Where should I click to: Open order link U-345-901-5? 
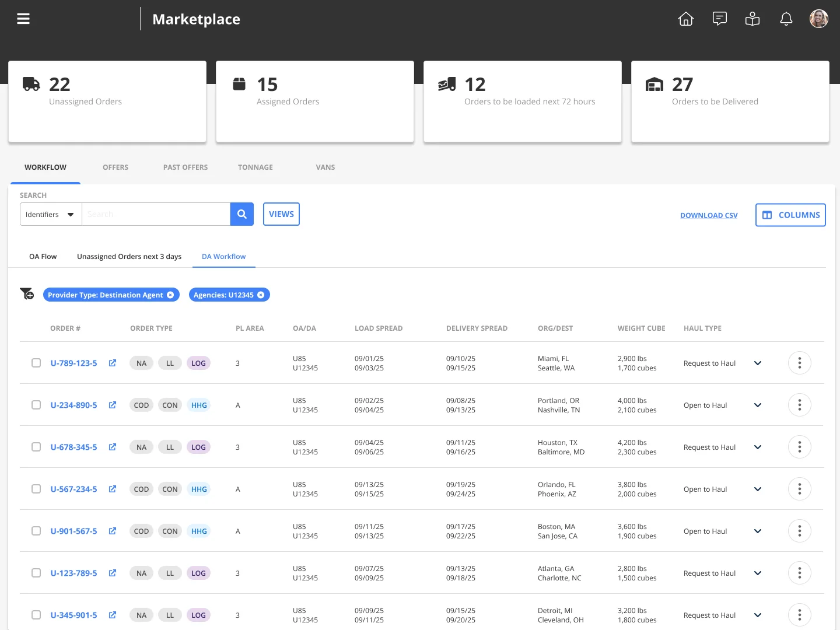(x=74, y=615)
